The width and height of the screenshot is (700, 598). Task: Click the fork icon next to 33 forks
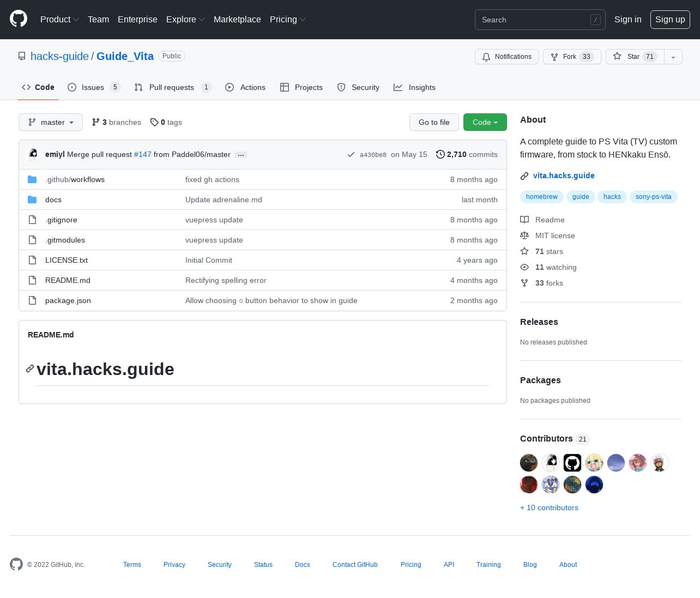524,283
